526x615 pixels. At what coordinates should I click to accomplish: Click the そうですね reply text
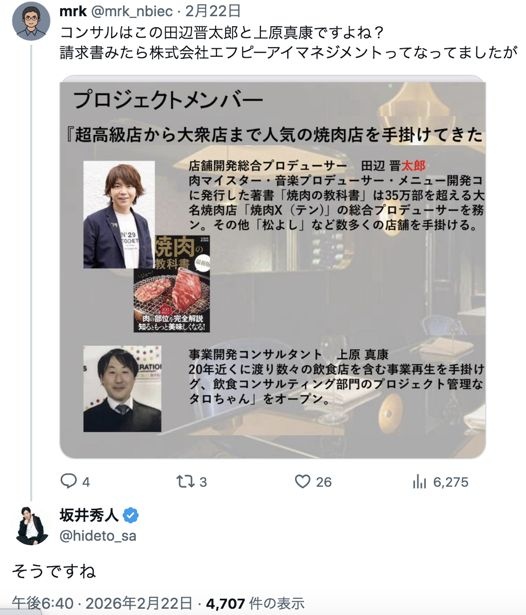click(x=54, y=571)
